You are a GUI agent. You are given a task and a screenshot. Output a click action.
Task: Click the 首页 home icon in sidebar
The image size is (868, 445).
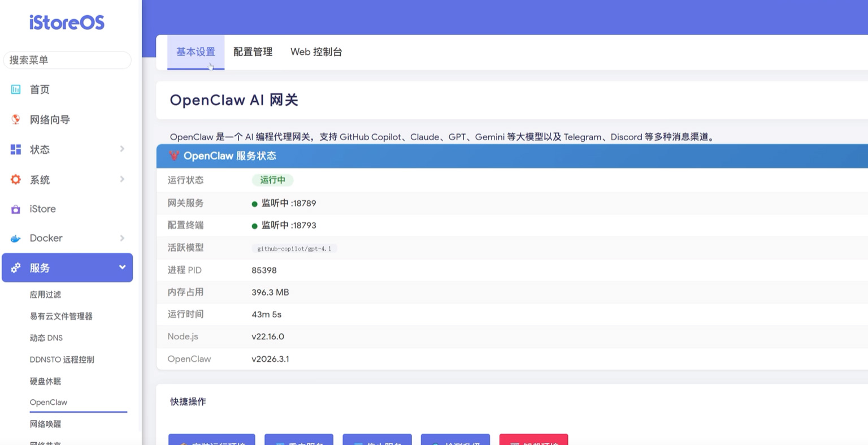click(16, 89)
